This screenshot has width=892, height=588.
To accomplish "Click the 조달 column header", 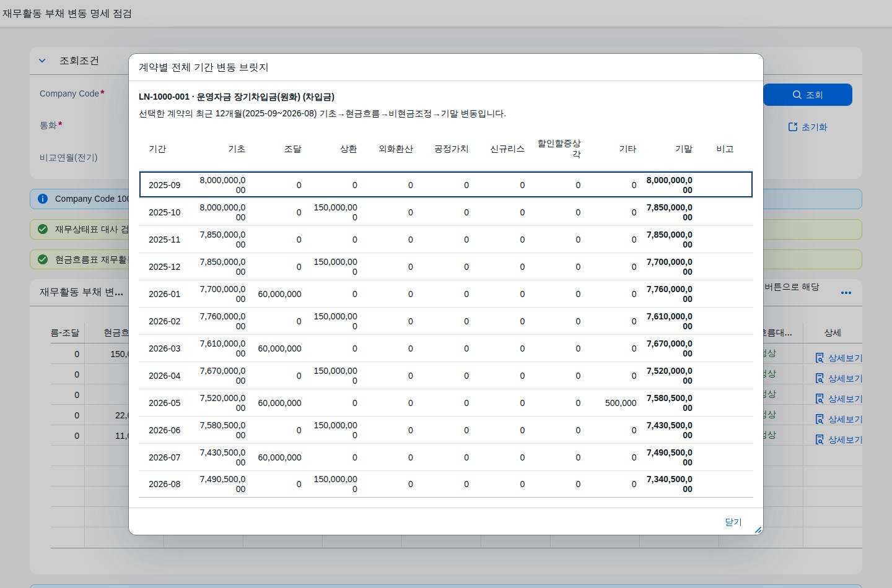I will coord(292,149).
